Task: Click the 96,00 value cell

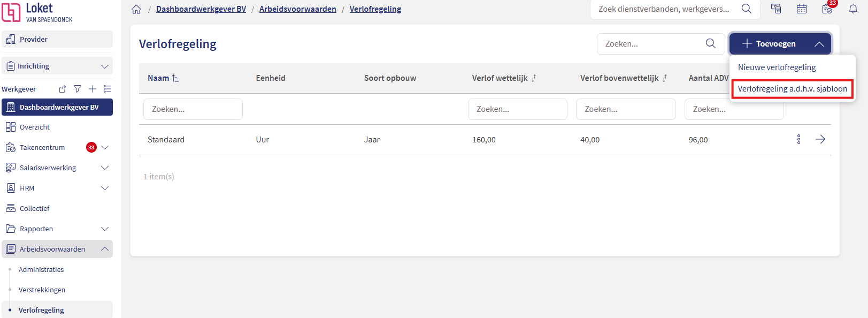Action: click(698, 140)
